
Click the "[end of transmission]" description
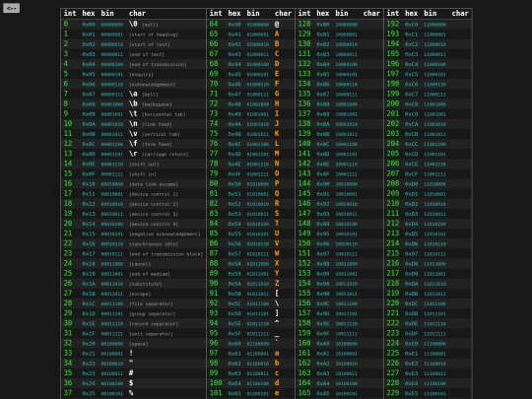point(158,64)
